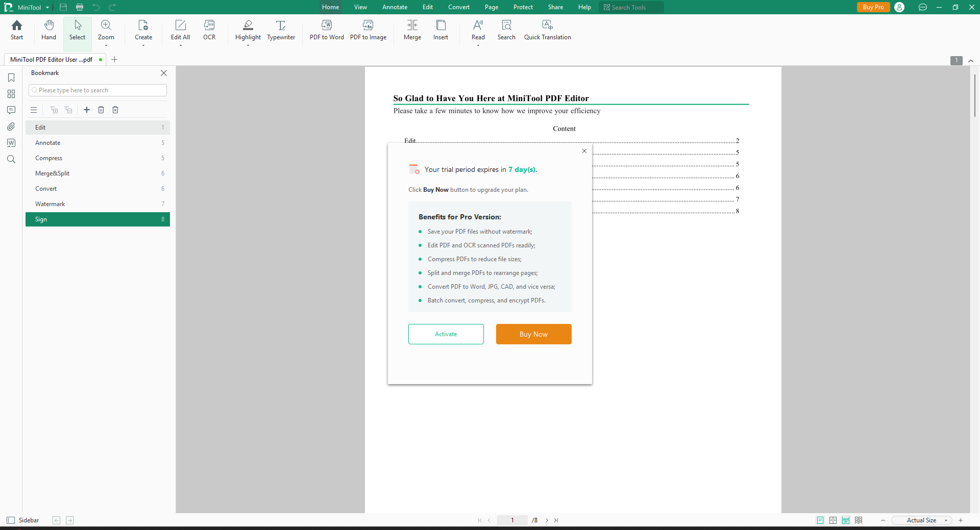Open the Protect menu tab
980x530 pixels.
[x=523, y=7]
